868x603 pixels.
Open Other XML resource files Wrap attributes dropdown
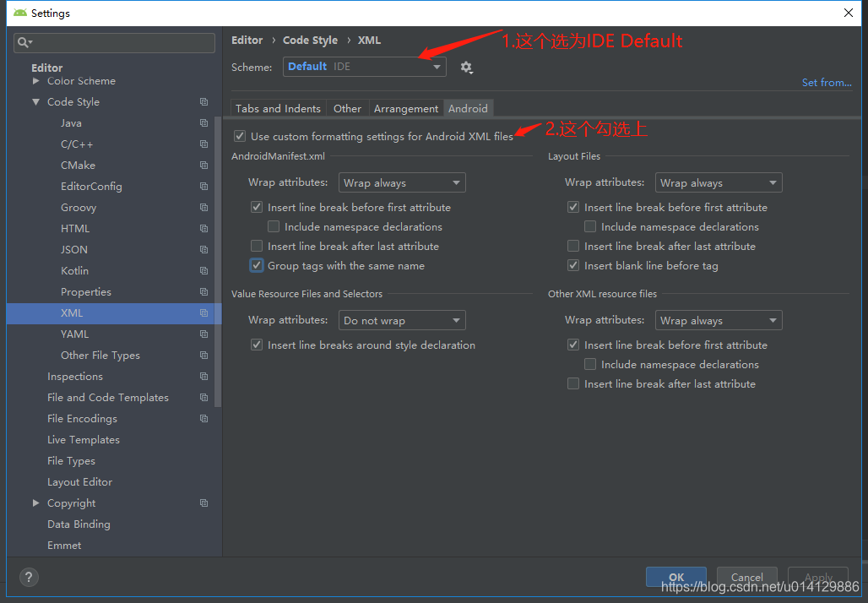click(719, 321)
